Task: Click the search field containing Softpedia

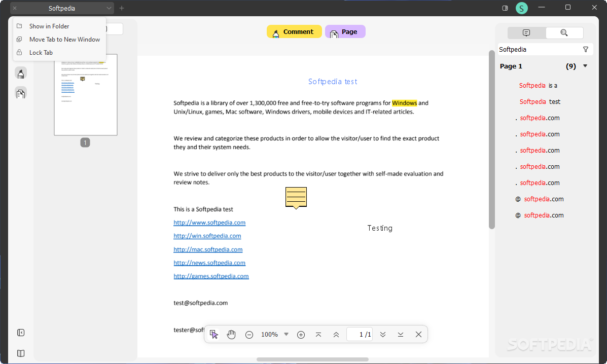Action: tap(540, 50)
